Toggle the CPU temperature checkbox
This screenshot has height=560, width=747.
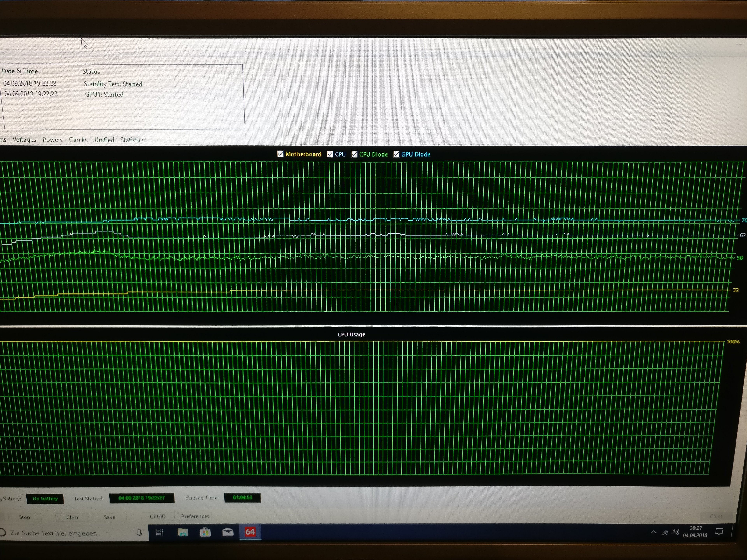(x=330, y=154)
